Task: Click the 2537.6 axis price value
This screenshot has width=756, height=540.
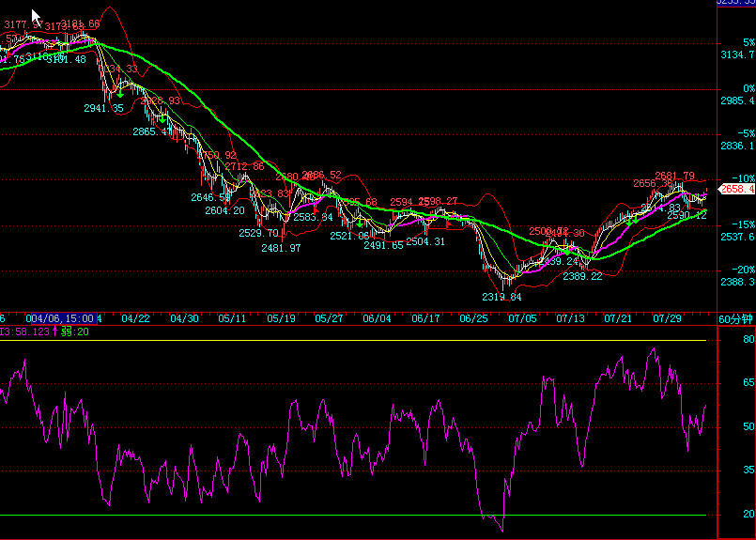Action: coord(737,237)
